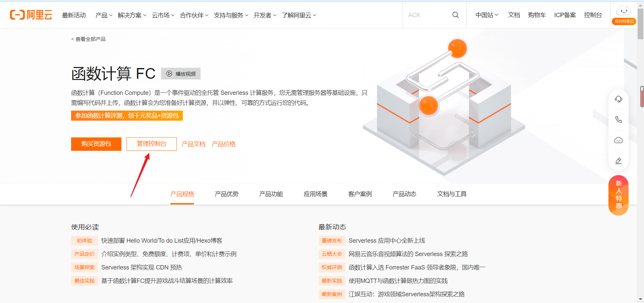This screenshot has width=644, height=303.
Task: Click the 查看全部产品 back link
Action: [88, 39]
